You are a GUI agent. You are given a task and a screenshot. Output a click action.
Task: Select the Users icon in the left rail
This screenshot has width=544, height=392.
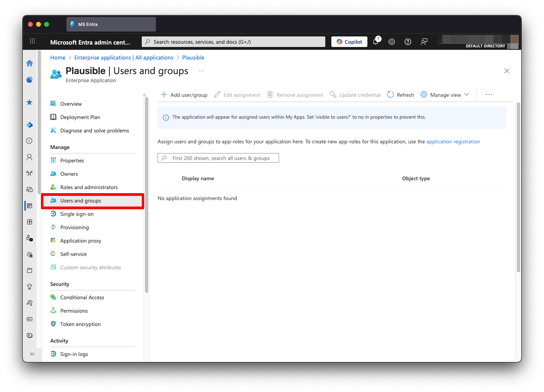(29, 157)
